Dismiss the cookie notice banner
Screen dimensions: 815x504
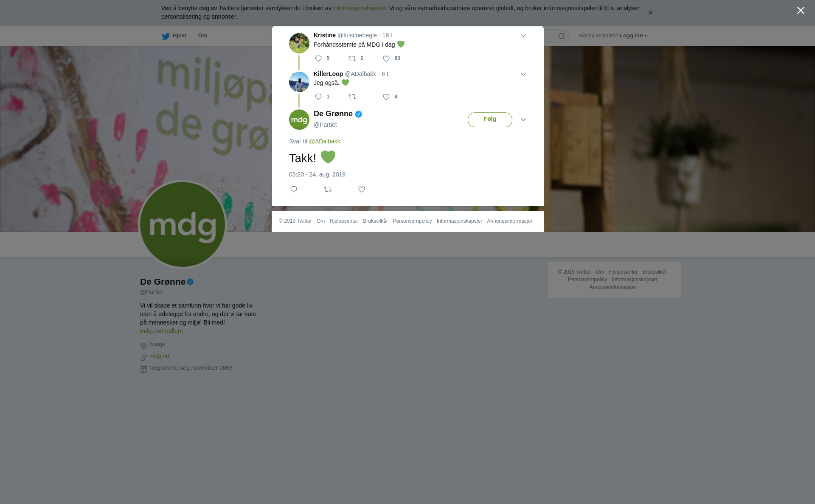pos(650,13)
